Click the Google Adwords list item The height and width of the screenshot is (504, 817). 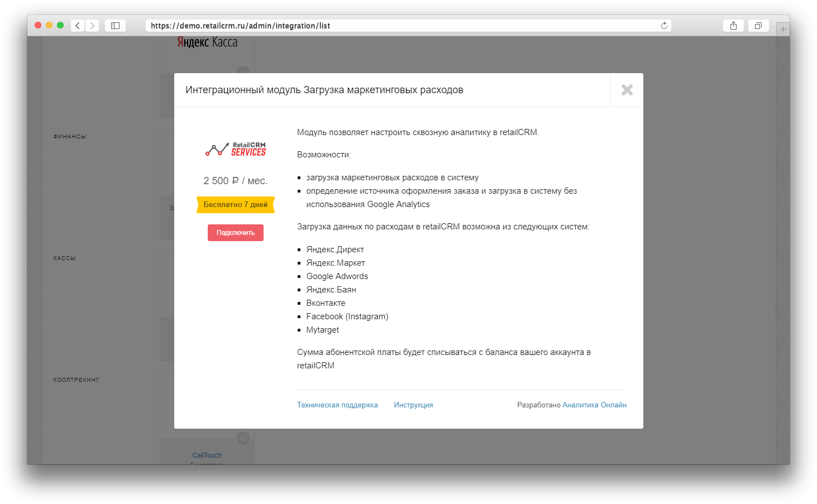(x=337, y=276)
